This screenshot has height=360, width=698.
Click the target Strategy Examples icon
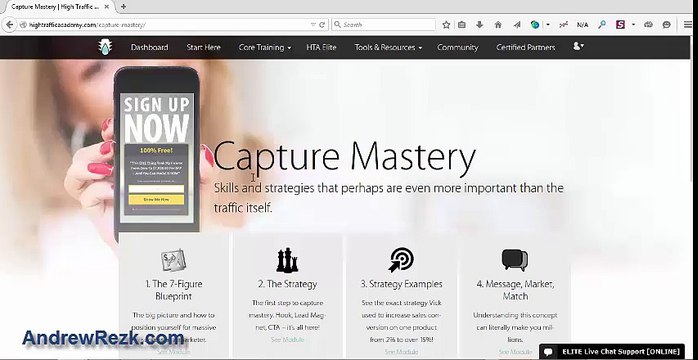pyautogui.click(x=401, y=260)
